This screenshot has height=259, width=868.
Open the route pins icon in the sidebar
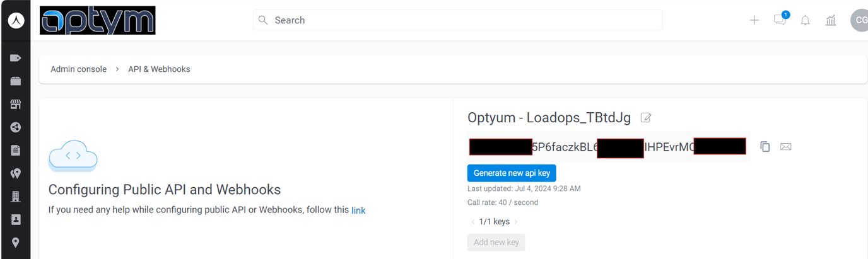(x=16, y=173)
